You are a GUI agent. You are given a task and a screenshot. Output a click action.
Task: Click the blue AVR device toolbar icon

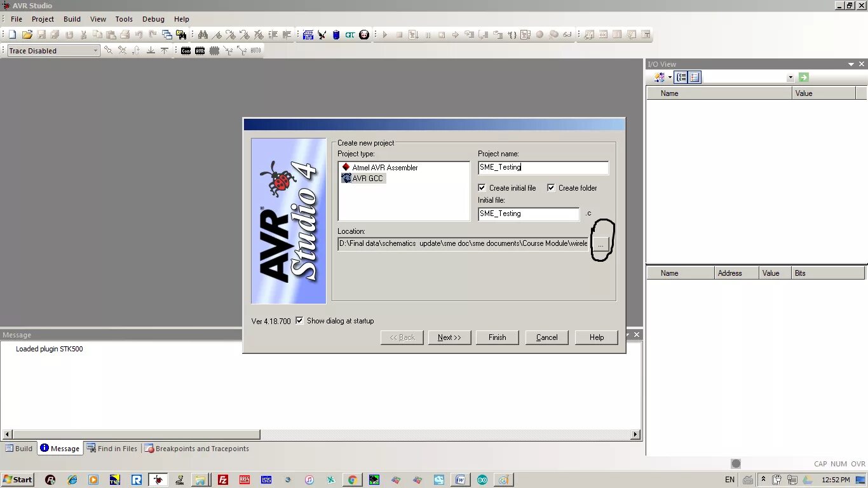(308, 35)
